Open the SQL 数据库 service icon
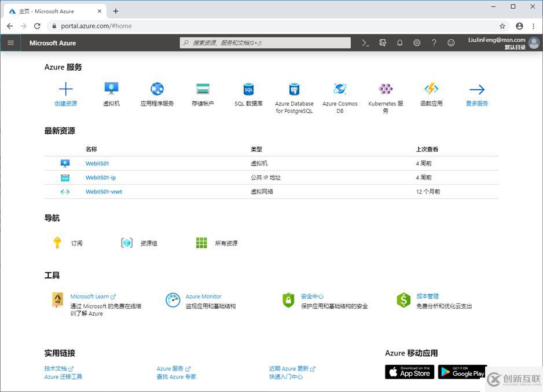Image resolution: width=543 pixels, height=392 pixels. pyautogui.click(x=249, y=89)
